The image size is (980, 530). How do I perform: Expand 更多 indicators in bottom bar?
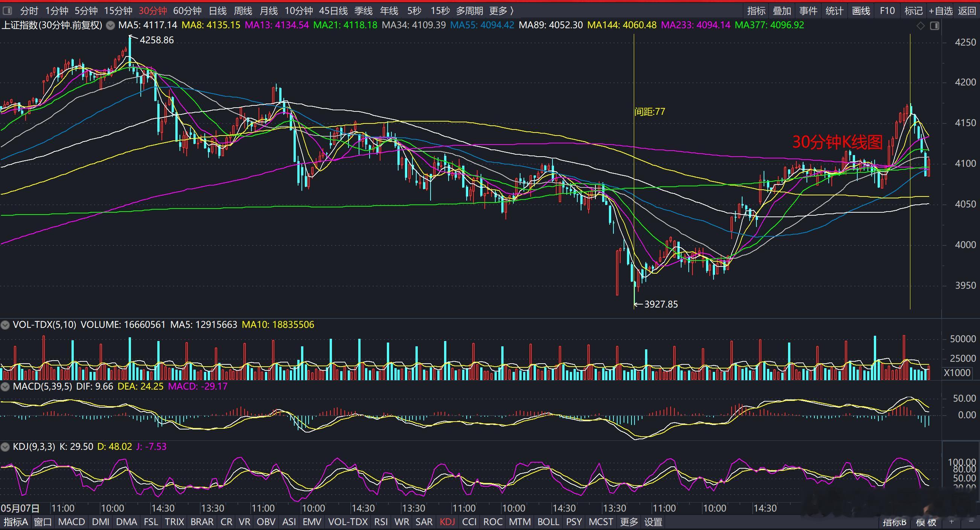tap(629, 522)
